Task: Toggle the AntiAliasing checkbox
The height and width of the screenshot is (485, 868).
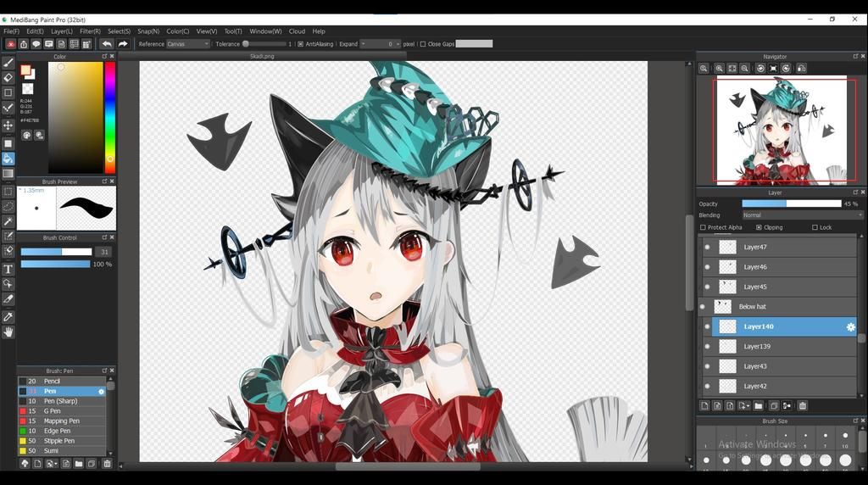Action: click(301, 44)
